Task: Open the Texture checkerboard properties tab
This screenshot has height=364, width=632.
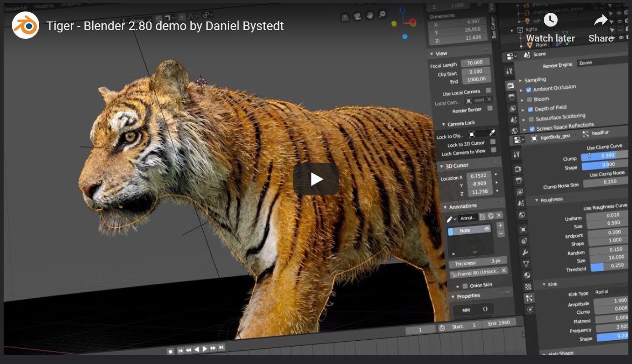Action: pyautogui.click(x=528, y=287)
